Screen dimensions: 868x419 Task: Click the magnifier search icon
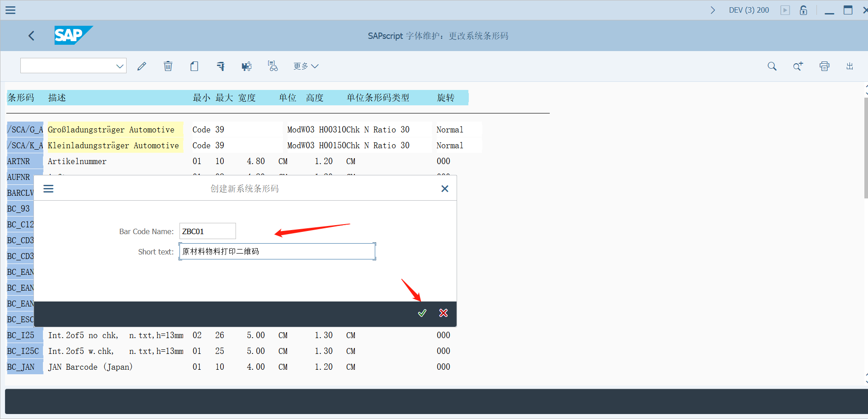click(772, 66)
